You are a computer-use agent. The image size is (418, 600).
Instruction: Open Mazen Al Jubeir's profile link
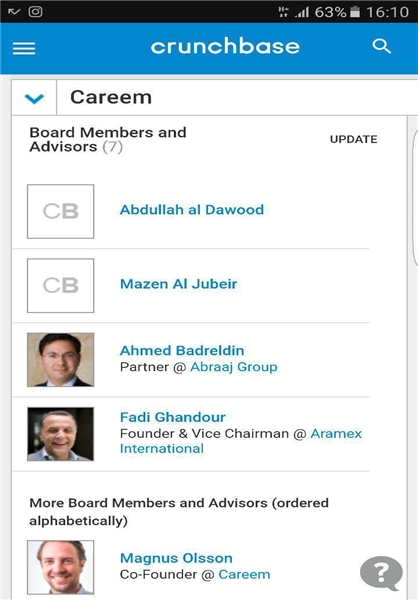click(178, 284)
